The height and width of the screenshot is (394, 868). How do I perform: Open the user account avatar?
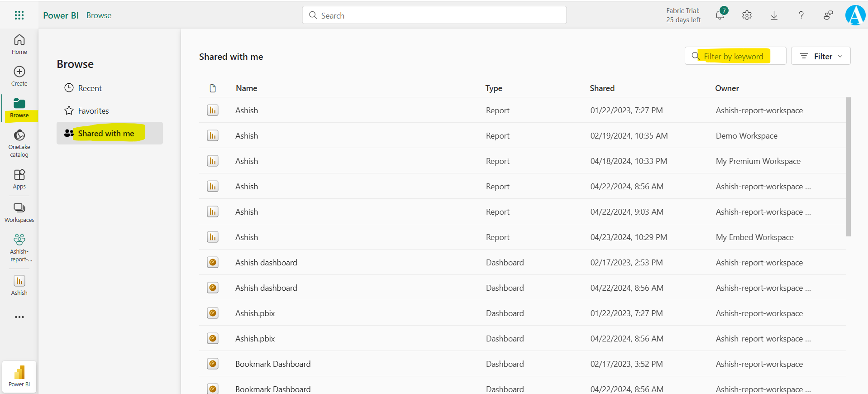point(855,15)
